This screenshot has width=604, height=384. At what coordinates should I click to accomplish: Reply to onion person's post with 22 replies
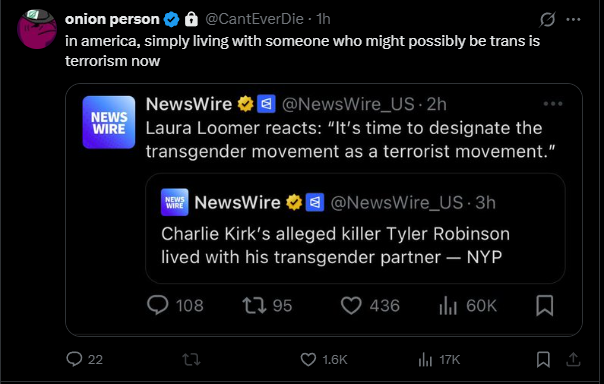click(x=84, y=359)
